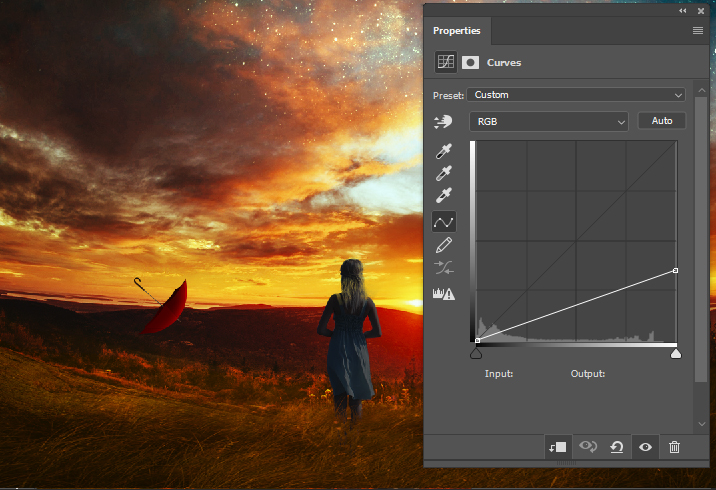716x490 pixels.
Task: Click the white point input slider
Action: 675,352
